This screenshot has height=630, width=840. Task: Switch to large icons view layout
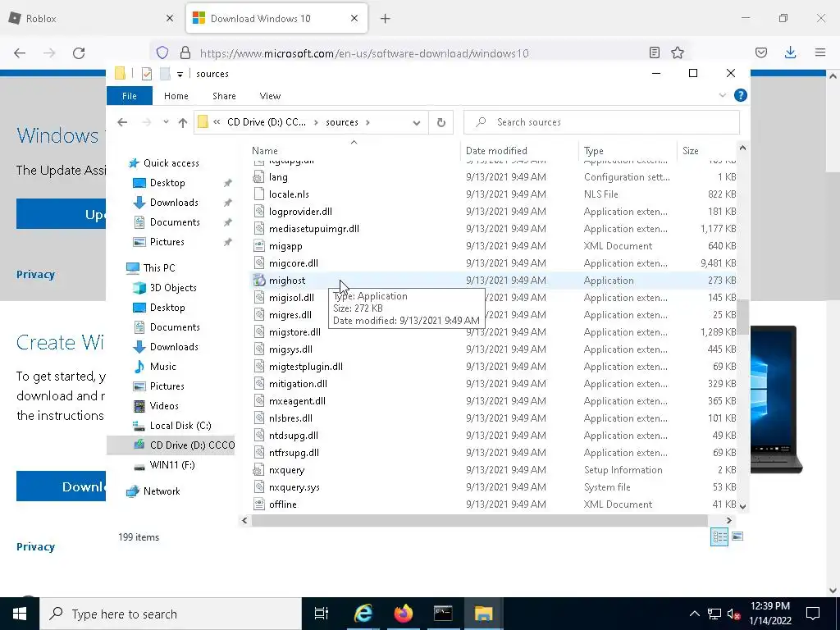pyautogui.click(x=737, y=536)
